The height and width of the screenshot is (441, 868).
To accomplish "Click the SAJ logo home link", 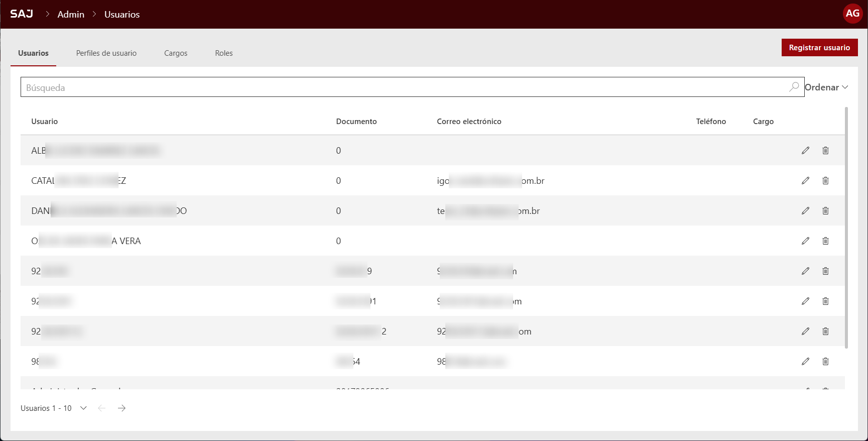I will (22, 14).
